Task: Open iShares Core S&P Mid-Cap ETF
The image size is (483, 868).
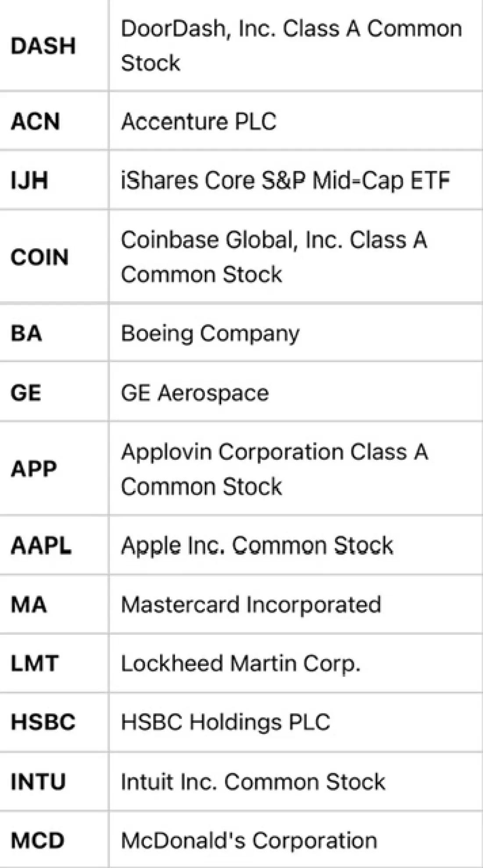Action: point(285,181)
